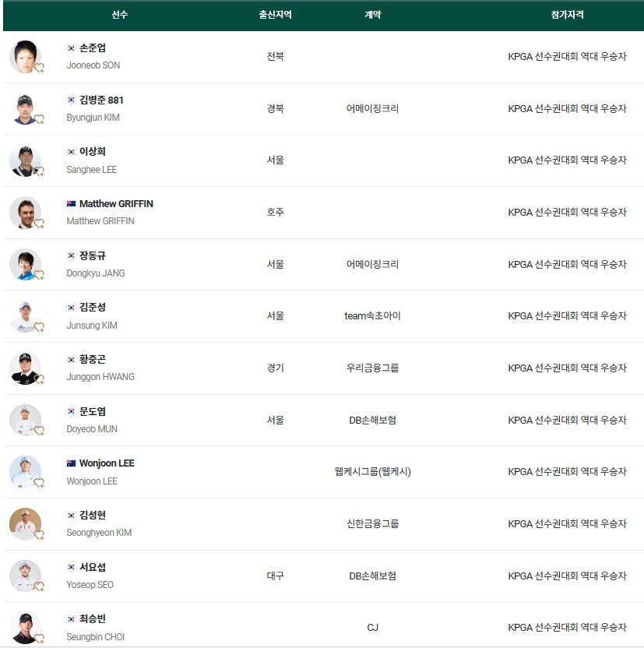Click region cell 경북
This screenshot has height=648, width=644.
[275, 109]
